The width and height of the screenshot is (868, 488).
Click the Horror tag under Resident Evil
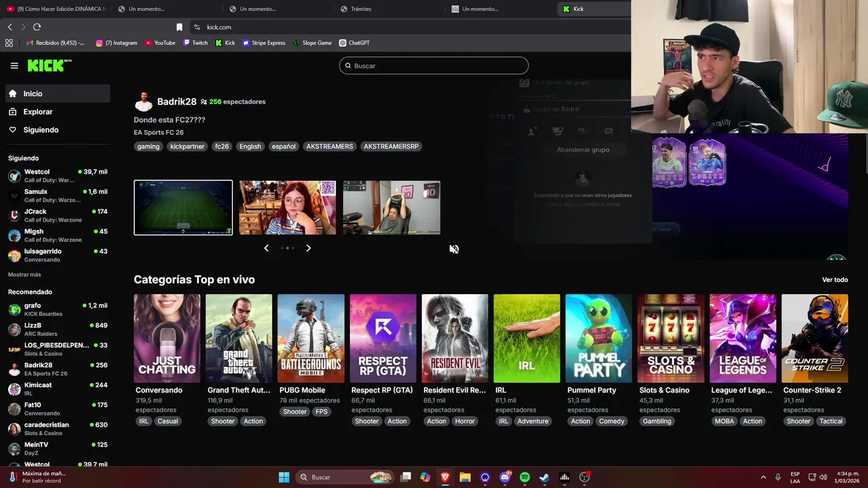click(465, 421)
